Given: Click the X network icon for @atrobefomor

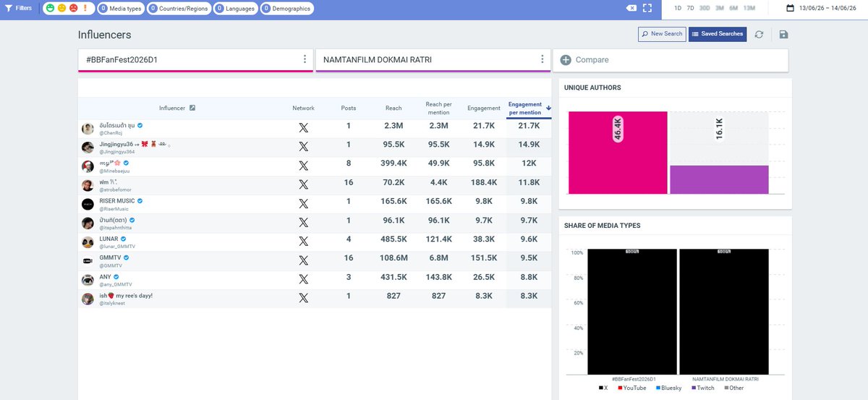Looking at the screenshot, I should [303, 184].
